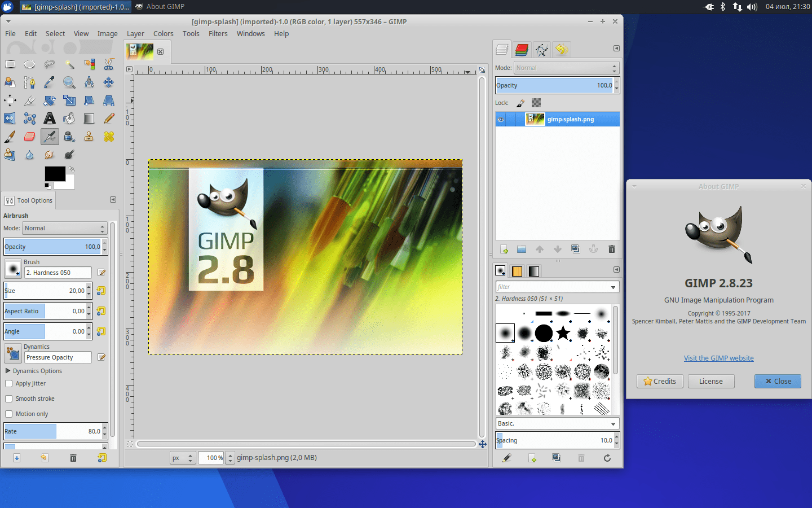Select the Free Select lasso tool
The height and width of the screenshot is (508, 812).
50,64
